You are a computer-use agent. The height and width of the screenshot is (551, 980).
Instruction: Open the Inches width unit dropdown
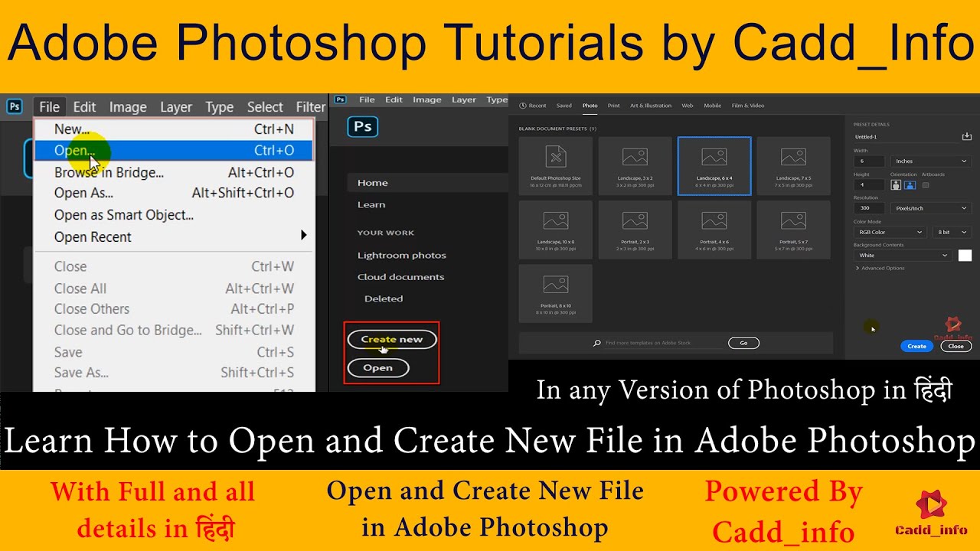931,161
